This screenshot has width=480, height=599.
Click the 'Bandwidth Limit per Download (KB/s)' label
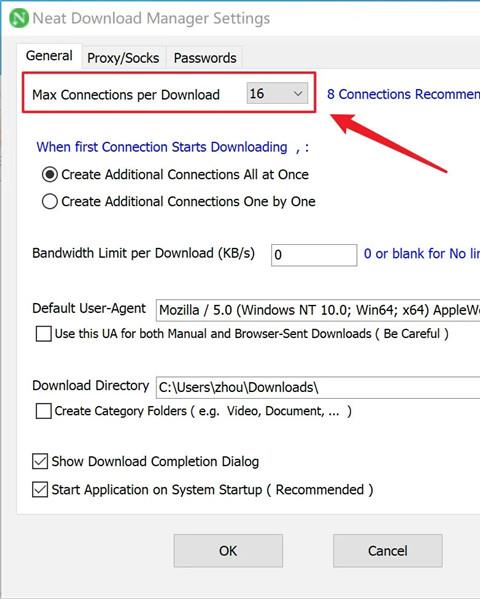pyautogui.click(x=143, y=253)
